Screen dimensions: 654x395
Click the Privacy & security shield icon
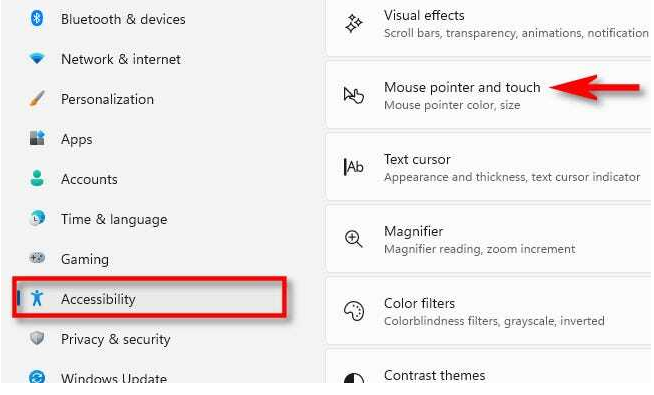(37, 338)
